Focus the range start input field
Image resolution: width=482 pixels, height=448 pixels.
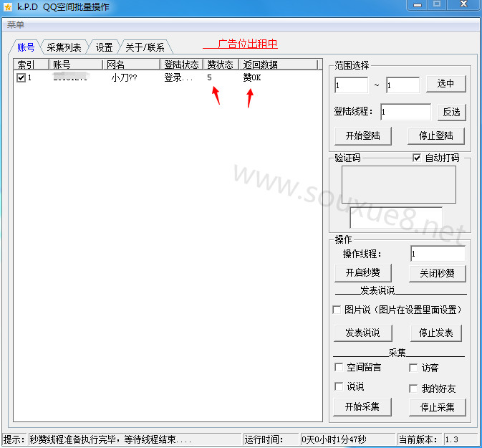coord(352,85)
